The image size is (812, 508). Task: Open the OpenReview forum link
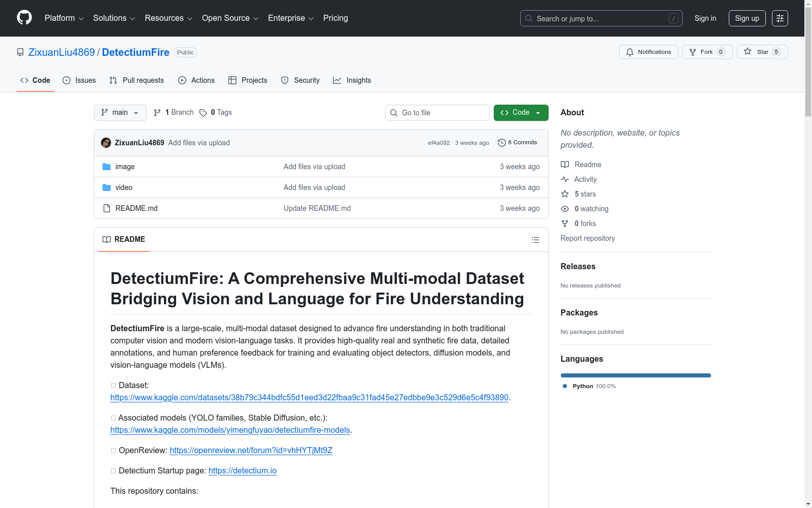coord(251,450)
